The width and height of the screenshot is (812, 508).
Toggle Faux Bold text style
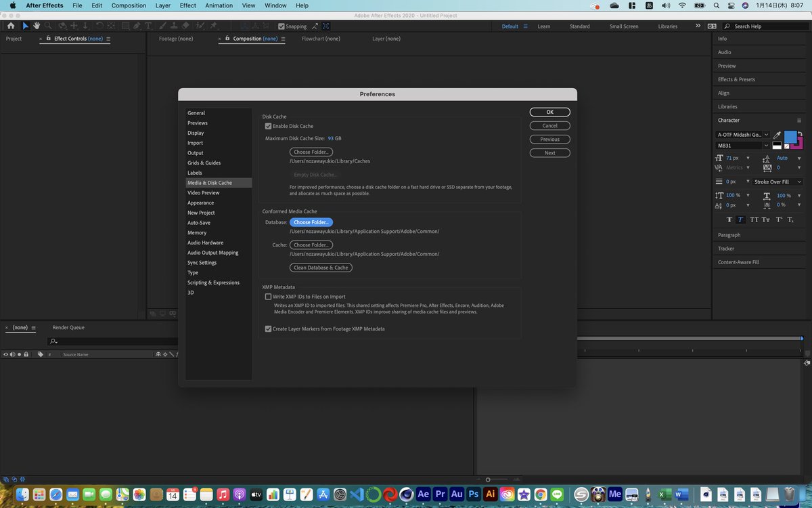point(729,219)
